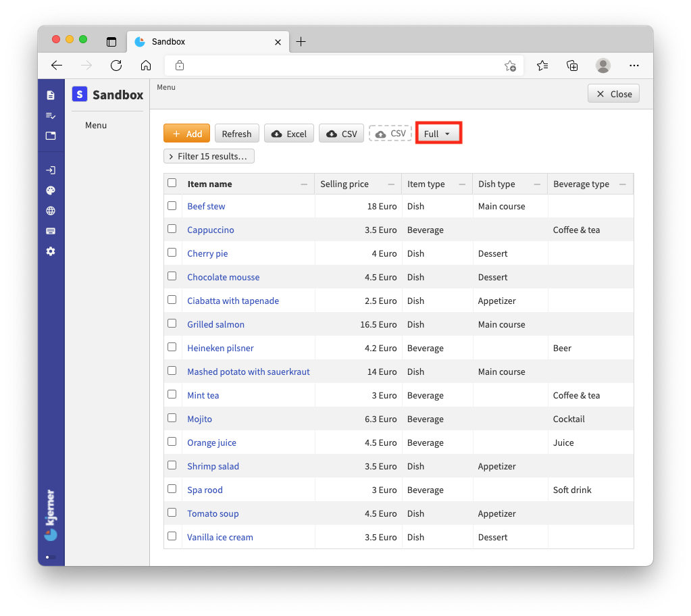Open the Orange juice item link

click(x=212, y=443)
